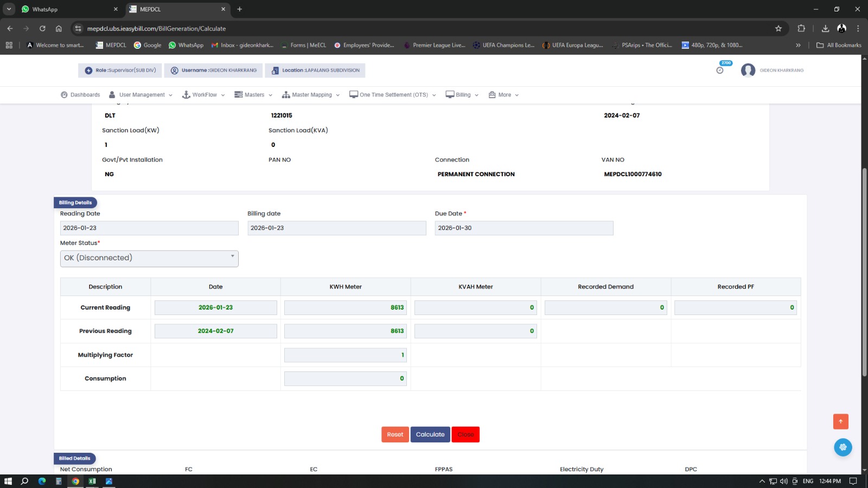Expand the Meter Status dropdown
Screen dimensions: 868x488
(149, 258)
